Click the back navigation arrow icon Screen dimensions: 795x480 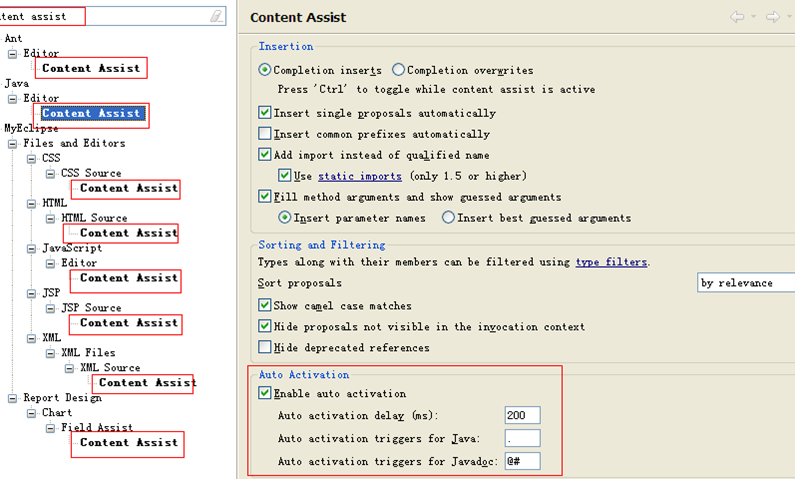[737, 17]
